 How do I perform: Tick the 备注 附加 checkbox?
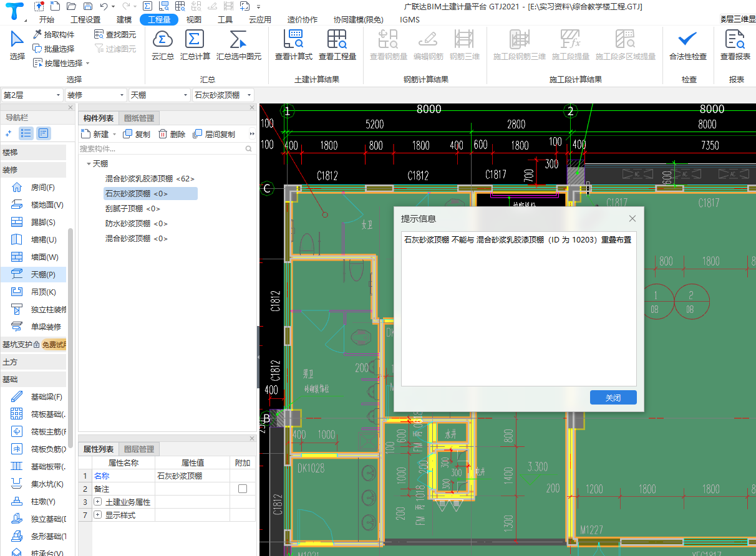tap(243, 489)
